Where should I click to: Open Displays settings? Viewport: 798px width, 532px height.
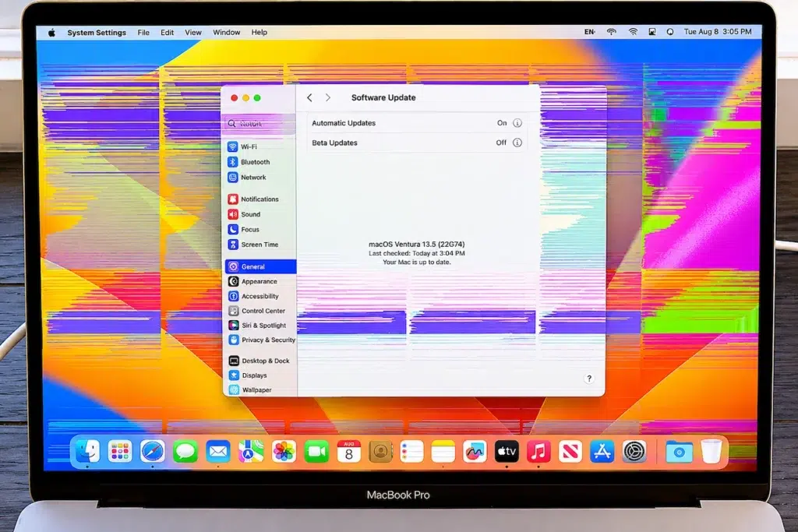pos(260,375)
